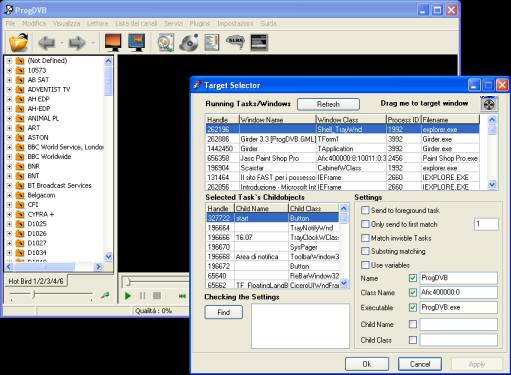Click the teletext screen icon in toolbar
Screen dimensions: 511x375
(x=259, y=42)
